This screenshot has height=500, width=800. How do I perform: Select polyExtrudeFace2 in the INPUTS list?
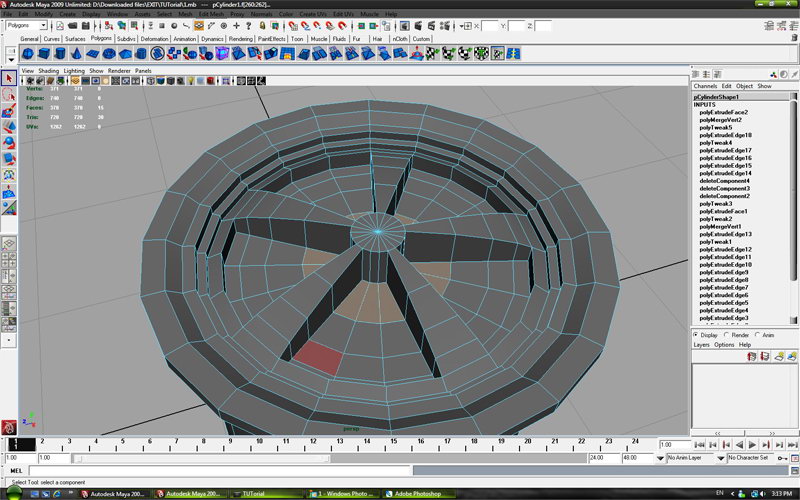pos(722,112)
